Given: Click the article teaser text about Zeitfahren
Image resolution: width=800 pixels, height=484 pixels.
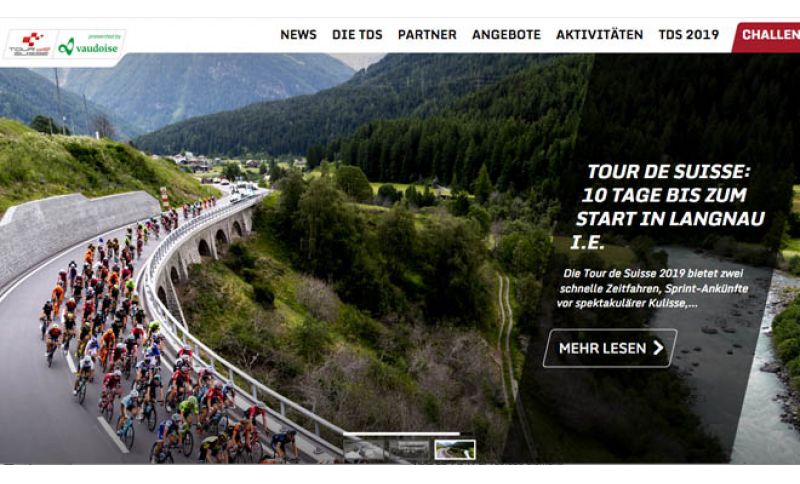Looking at the screenshot, I should coord(653,288).
